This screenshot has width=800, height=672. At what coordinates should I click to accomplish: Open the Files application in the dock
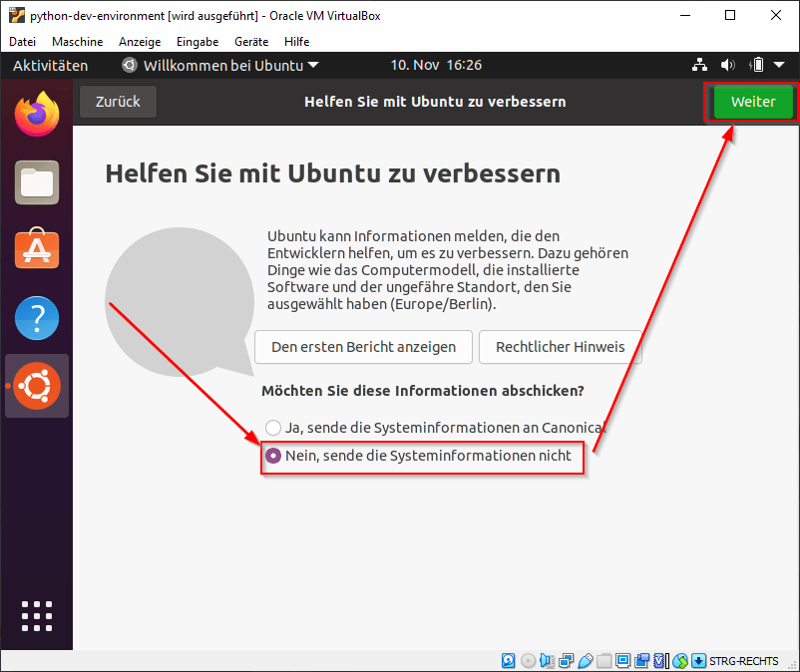(x=36, y=181)
